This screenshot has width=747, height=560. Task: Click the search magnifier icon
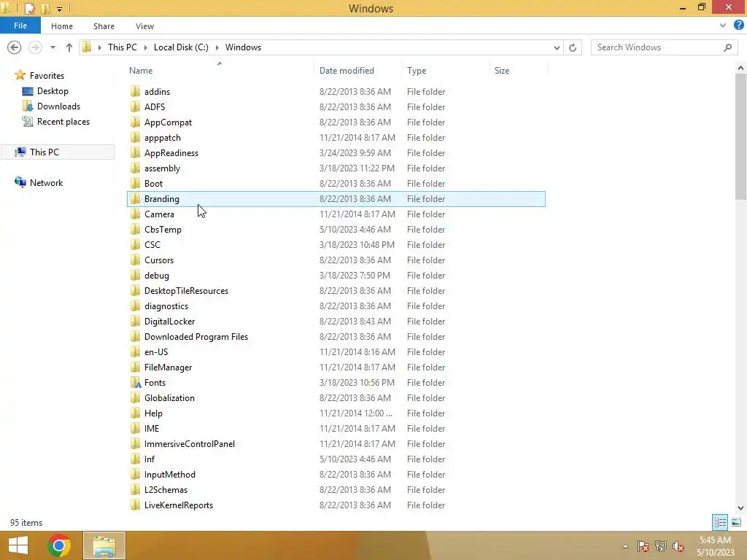click(727, 47)
